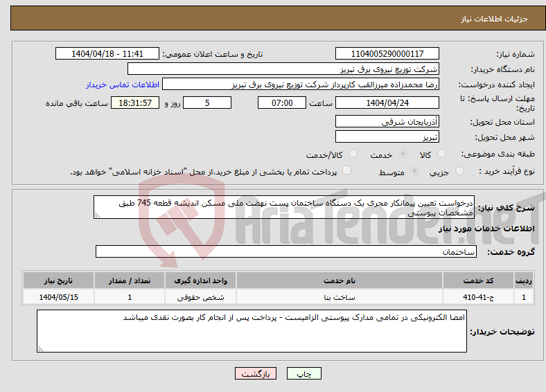Screen dimensions: 546x392
Task: Select the کالا radio button
Action: (441, 154)
